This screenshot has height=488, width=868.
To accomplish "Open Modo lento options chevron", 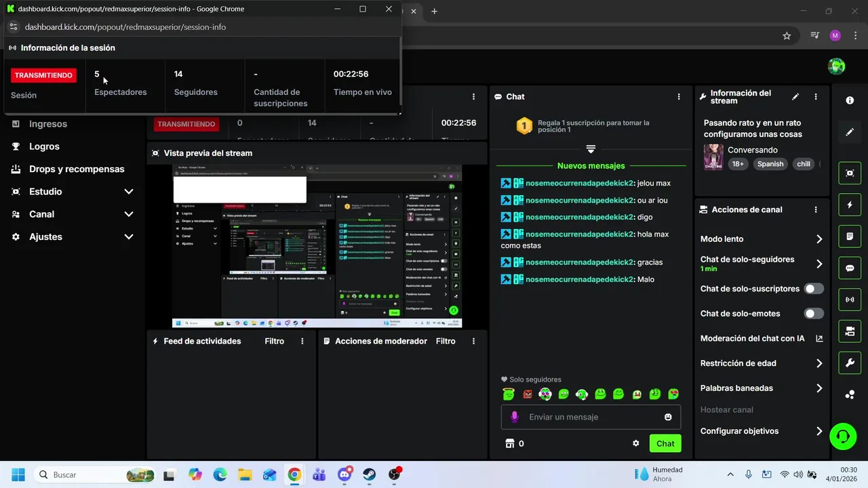I will (x=819, y=239).
